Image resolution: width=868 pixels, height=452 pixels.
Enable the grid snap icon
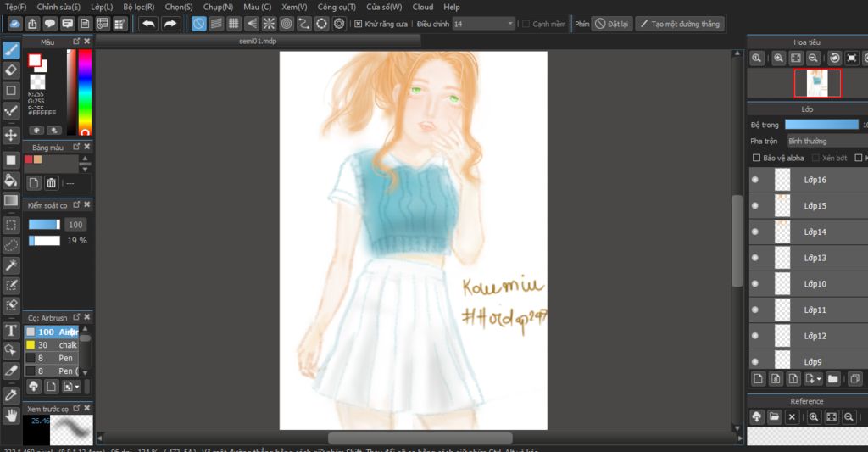234,24
